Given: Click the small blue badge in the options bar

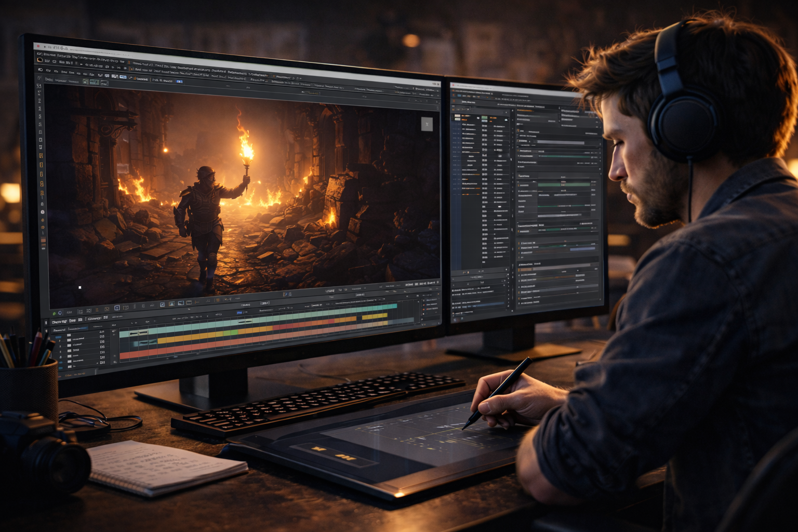Looking at the screenshot, I should pos(180,82).
